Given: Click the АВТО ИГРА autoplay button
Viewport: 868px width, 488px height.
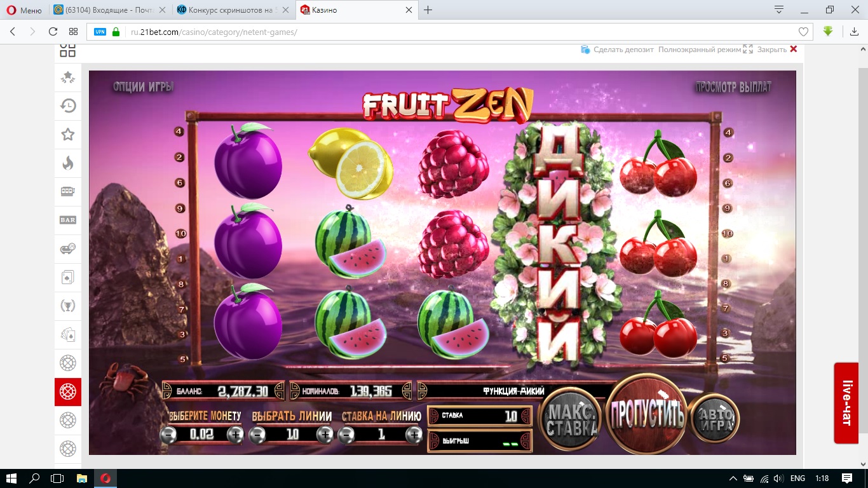Looking at the screenshot, I should (715, 418).
